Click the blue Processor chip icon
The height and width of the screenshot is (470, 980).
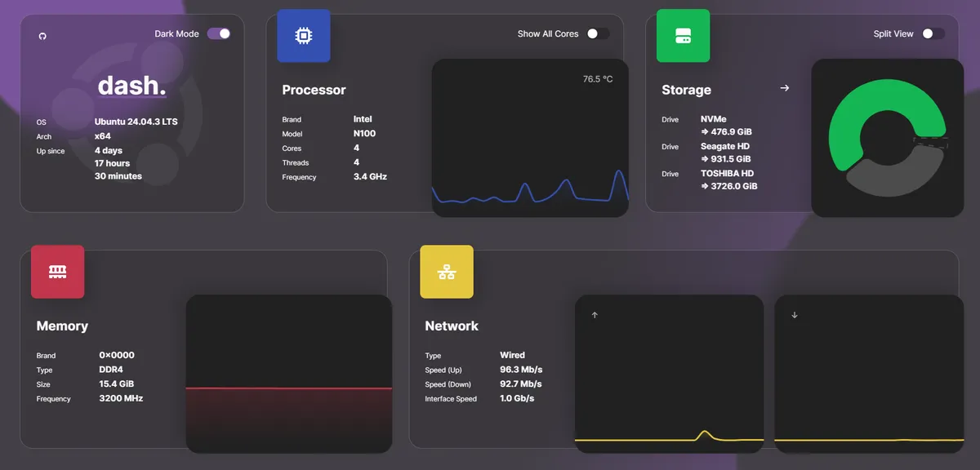(303, 36)
